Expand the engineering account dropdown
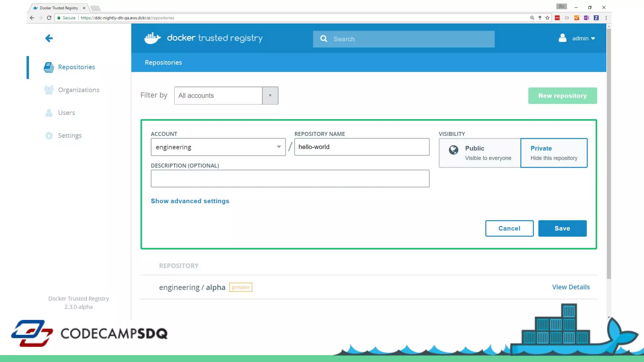This screenshot has width=644, height=362. 279,147
